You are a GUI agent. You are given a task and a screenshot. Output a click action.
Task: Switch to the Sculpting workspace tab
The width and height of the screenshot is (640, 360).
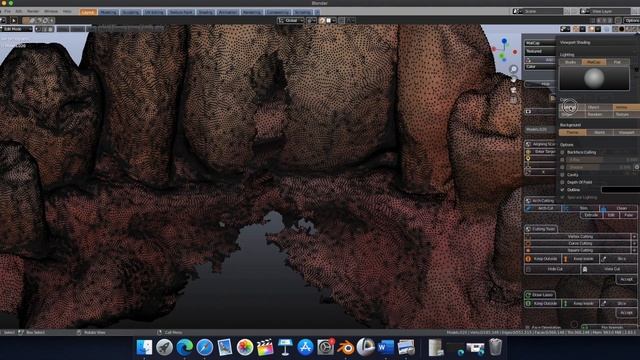pyautogui.click(x=131, y=12)
